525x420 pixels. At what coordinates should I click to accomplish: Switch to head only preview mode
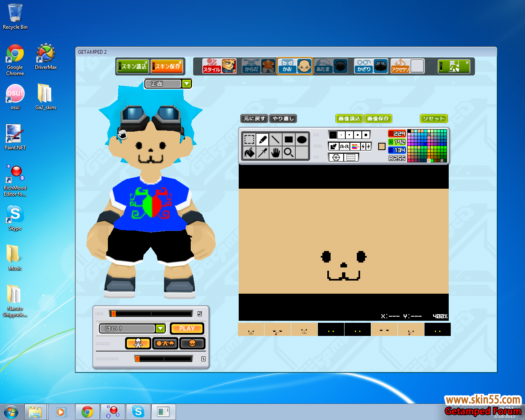[192, 343]
